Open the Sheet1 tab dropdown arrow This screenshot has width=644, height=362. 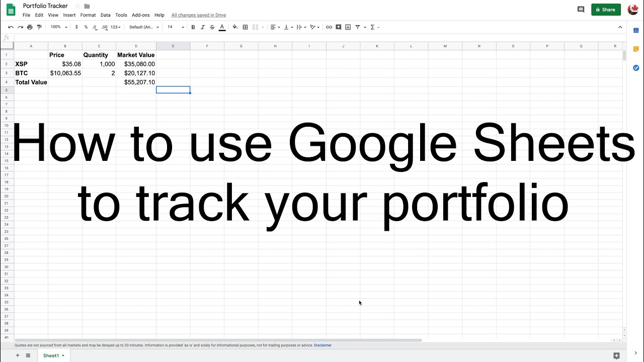click(63, 355)
